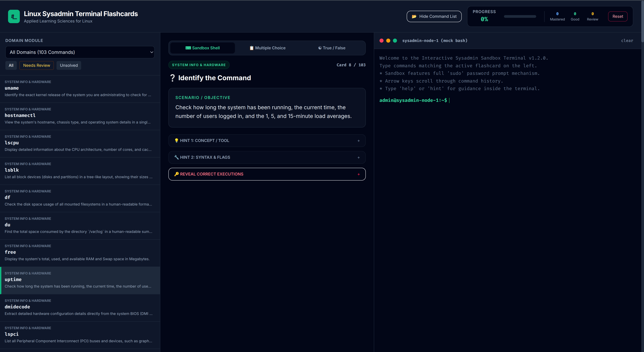Select the du command card
644x352 pixels.
pyautogui.click(x=80, y=226)
